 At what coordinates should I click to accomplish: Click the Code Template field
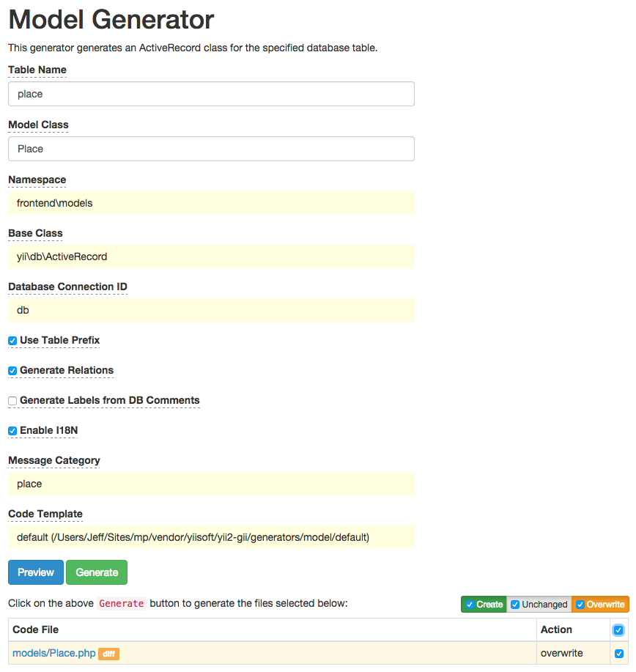[211, 537]
